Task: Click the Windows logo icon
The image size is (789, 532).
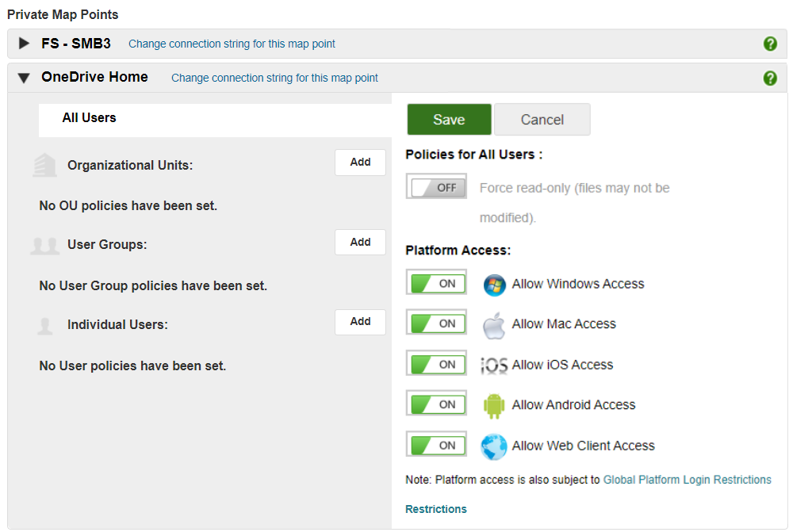Action: tap(495, 285)
